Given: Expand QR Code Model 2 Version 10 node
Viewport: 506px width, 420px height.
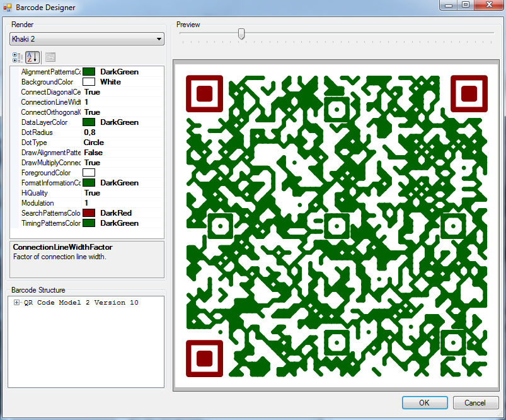Looking at the screenshot, I should (x=16, y=303).
